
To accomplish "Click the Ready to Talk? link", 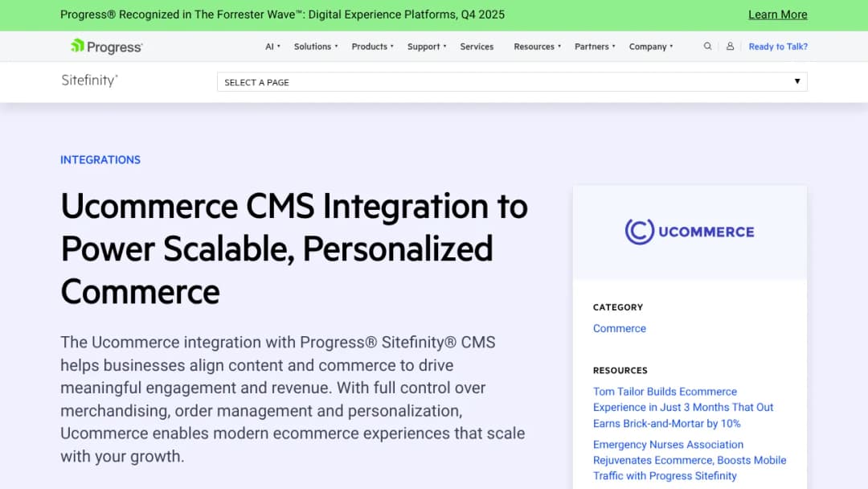I will [778, 47].
